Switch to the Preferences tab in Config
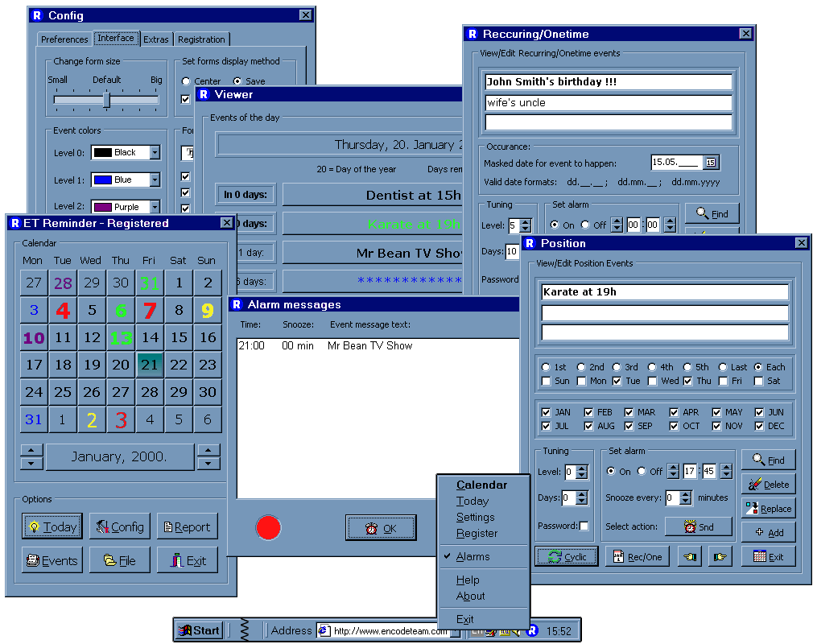The width and height of the screenshot is (813, 644). tap(64, 39)
